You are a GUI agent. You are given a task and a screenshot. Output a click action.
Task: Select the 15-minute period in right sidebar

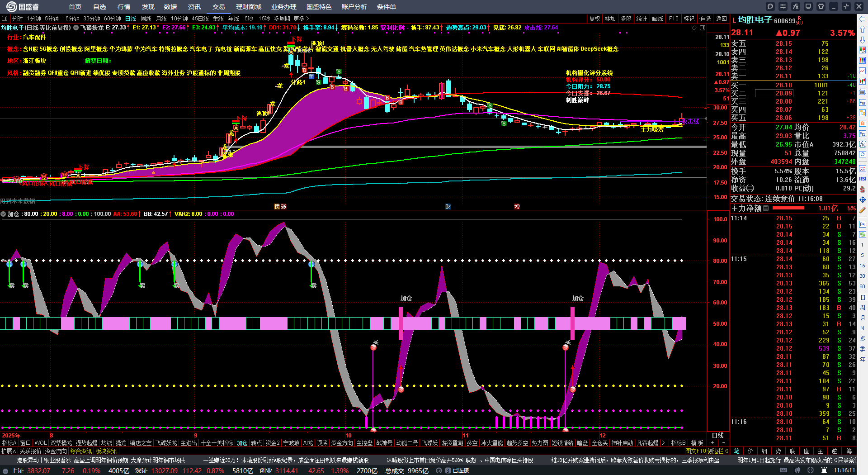[x=863, y=266]
